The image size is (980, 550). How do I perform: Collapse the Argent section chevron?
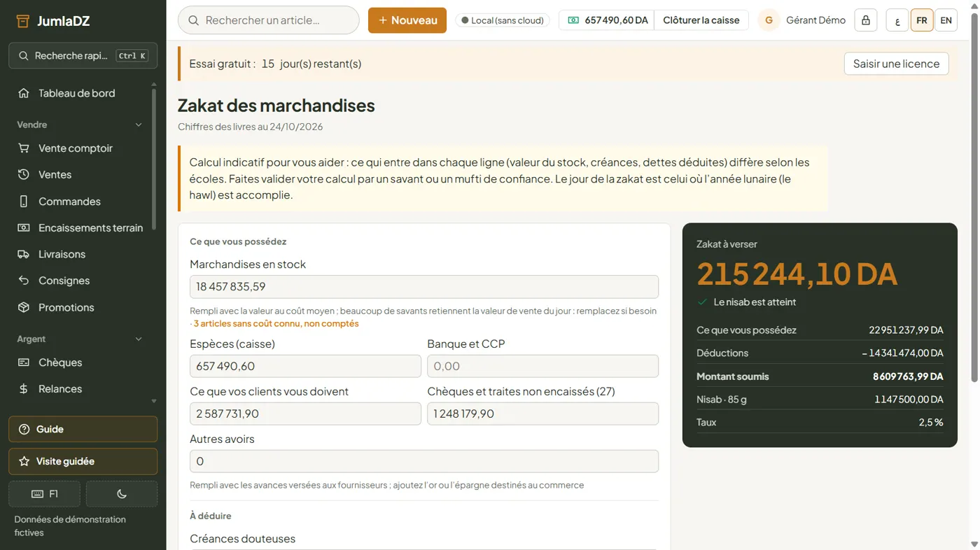point(139,339)
